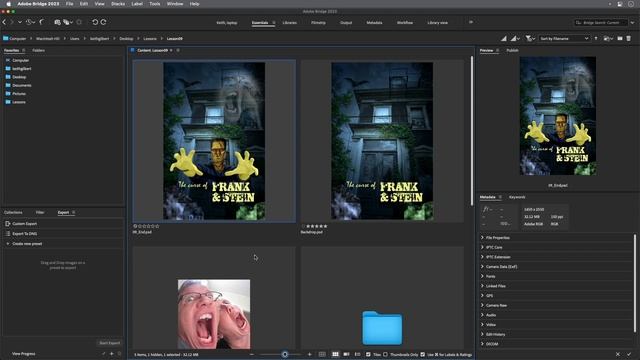This screenshot has width=640, height=360.
Task: Go to Lessons in path bar
Action: coord(150,38)
